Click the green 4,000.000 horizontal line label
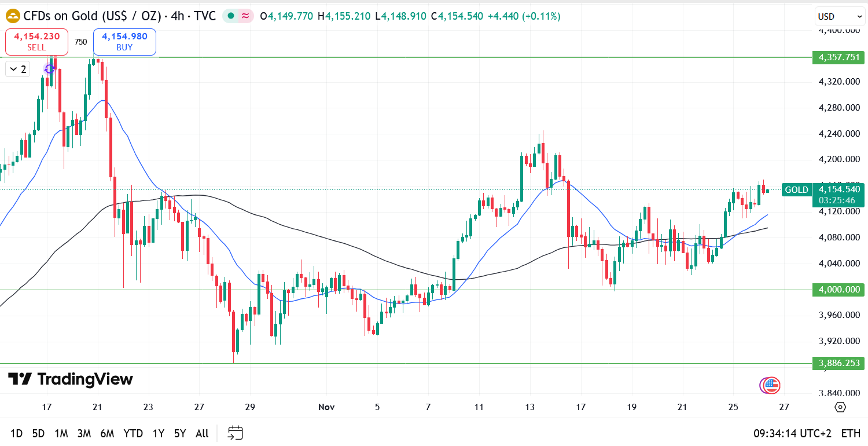This screenshot has width=868, height=446. click(838, 290)
